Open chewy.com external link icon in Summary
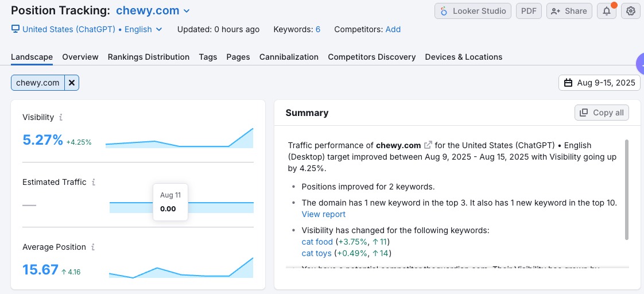The width and height of the screenshot is (644, 294). tap(428, 145)
